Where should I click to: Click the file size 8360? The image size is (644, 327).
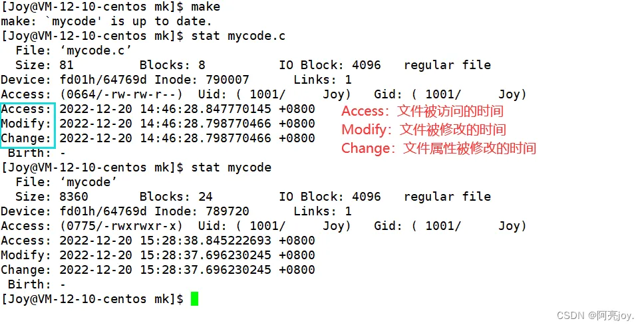(74, 197)
